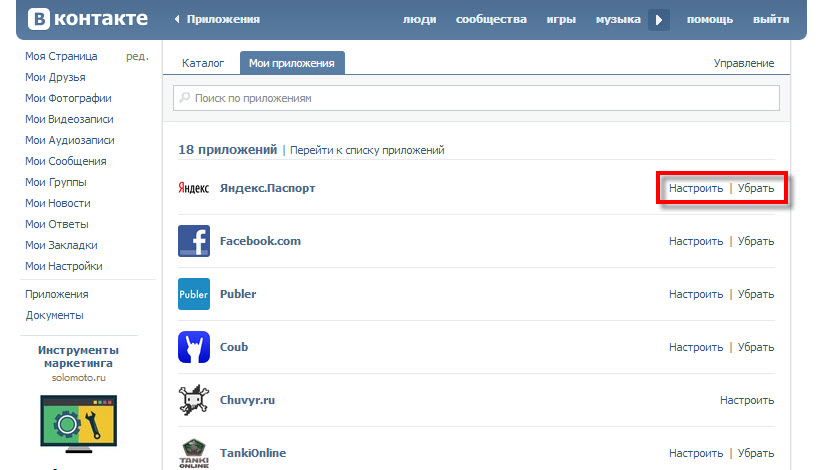Click the solomoto.ru ad link text
823x470 pixels.
pos(79,378)
